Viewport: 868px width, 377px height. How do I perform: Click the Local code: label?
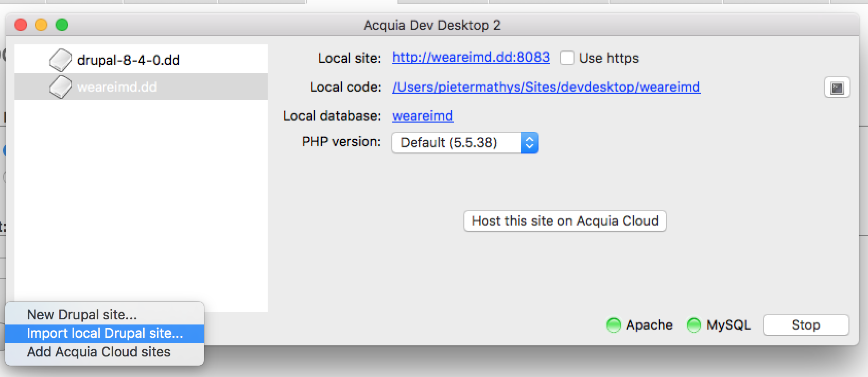(x=345, y=87)
